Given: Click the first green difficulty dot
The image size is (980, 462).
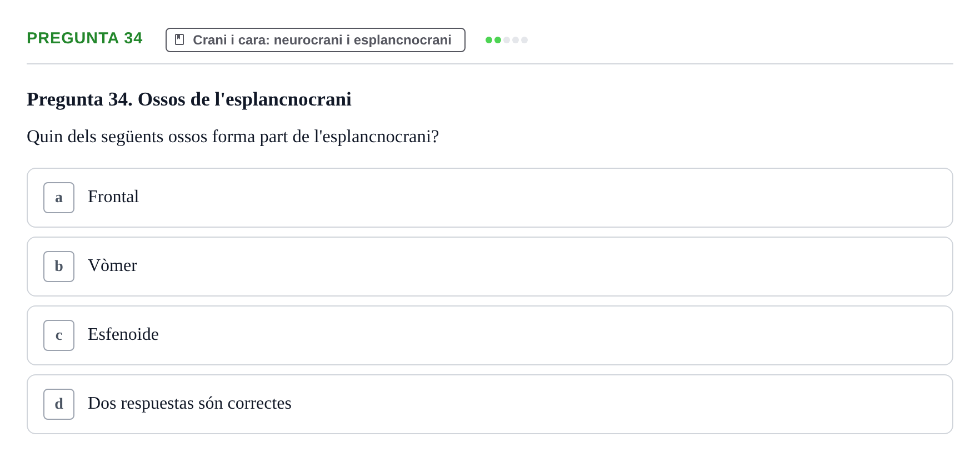Looking at the screenshot, I should tap(489, 40).
